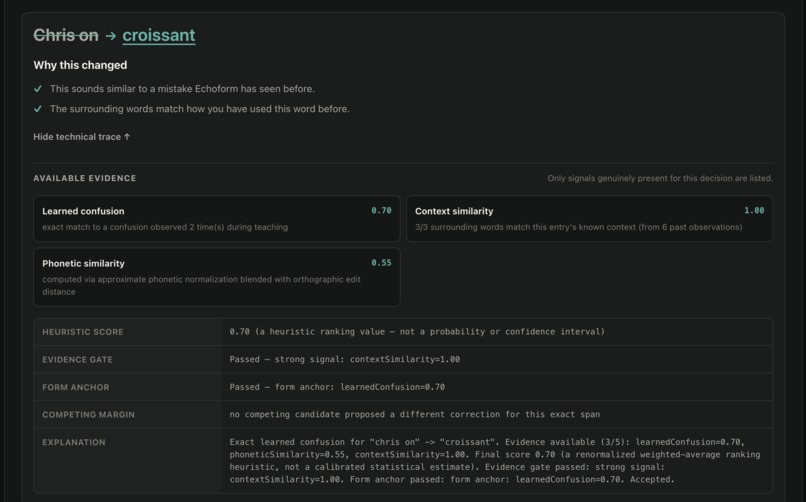This screenshot has width=806, height=502.
Task: Click 'exact match to a confusion observed' description
Action: pos(165,227)
